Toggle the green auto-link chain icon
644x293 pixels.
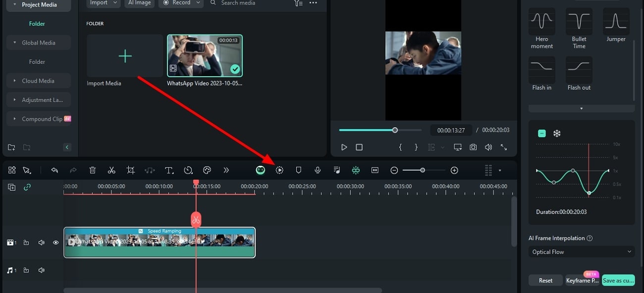[x=27, y=187]
